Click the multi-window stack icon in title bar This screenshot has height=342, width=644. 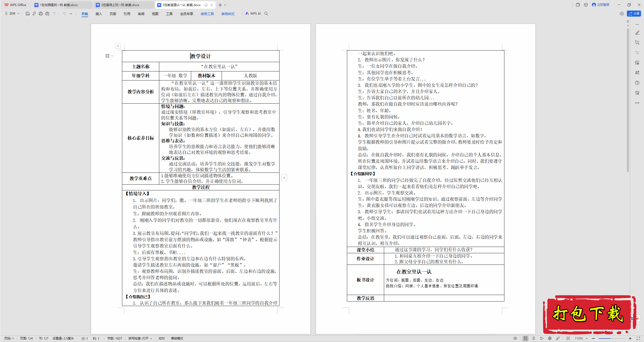point(578,5)
